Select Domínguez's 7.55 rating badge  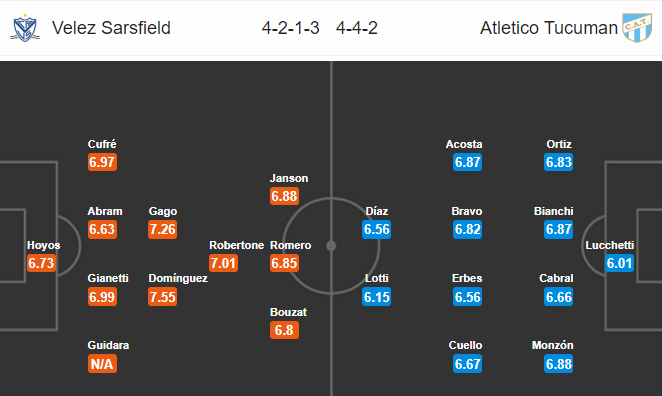tap(163, 297)
